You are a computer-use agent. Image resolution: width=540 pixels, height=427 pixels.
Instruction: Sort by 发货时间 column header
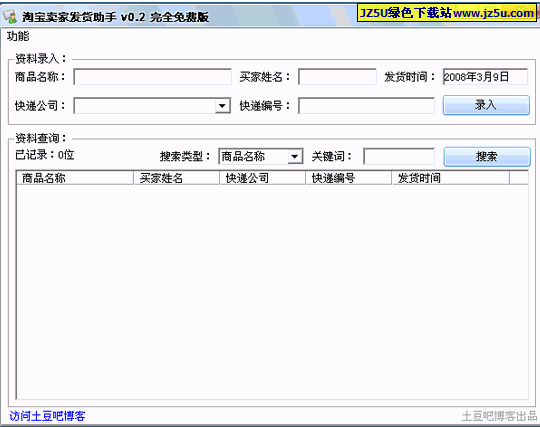tap(451, 178)
